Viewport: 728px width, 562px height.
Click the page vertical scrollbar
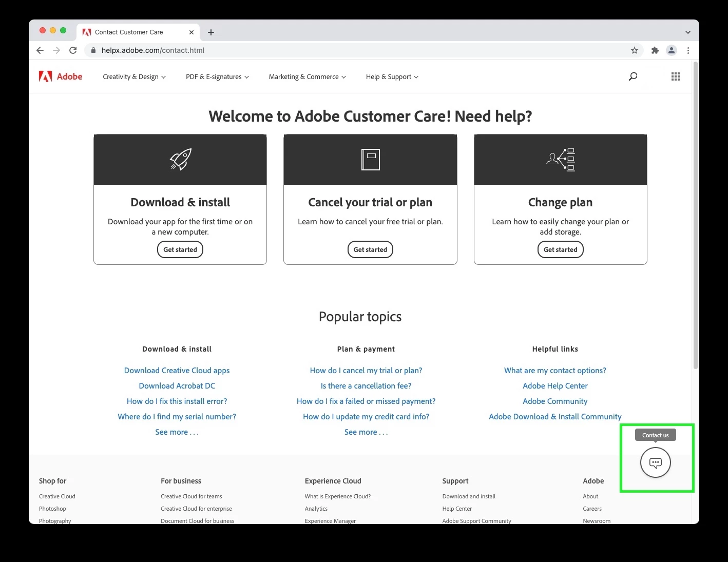coord(695,216)
